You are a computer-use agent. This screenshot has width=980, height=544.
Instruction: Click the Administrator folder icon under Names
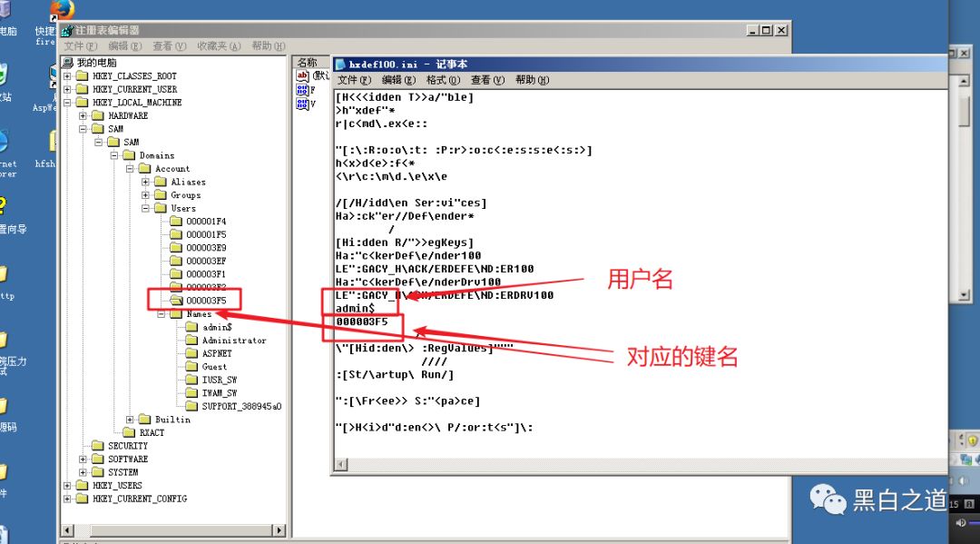(191, 341)
